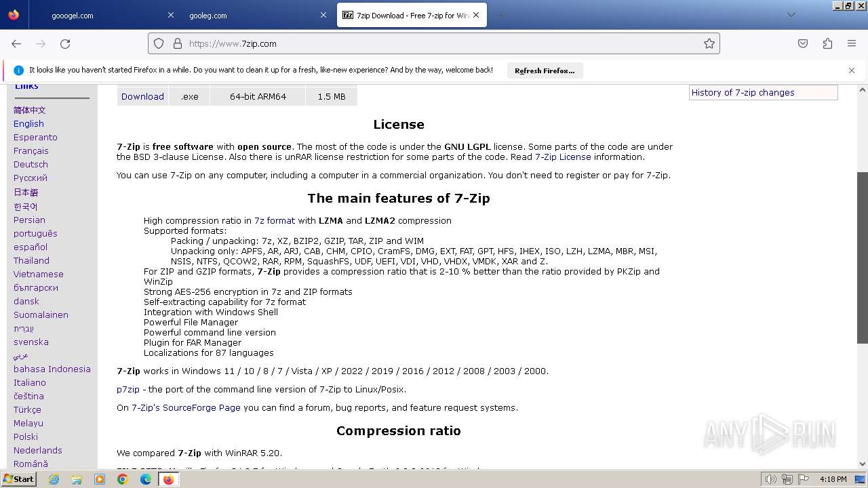868x488 pixels.
Task: Visit 7-Zip's SourceForge Page
Action: coord(186,407)
